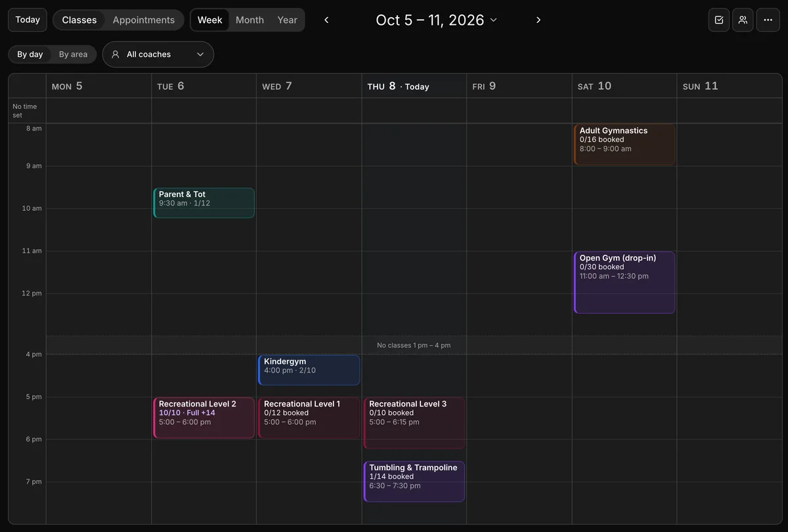Viewport: 788px width, 532px height.
Task: Group schedule By day
Action: 30,55
